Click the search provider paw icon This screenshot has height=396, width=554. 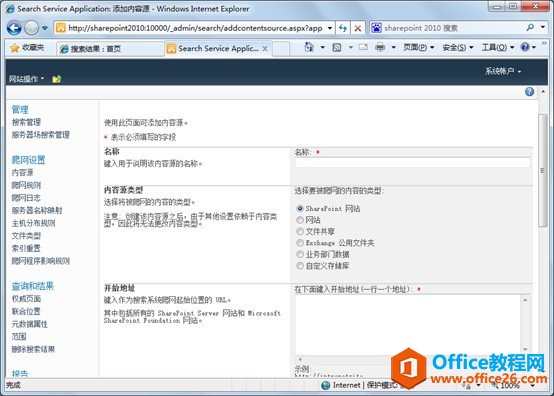376,28
